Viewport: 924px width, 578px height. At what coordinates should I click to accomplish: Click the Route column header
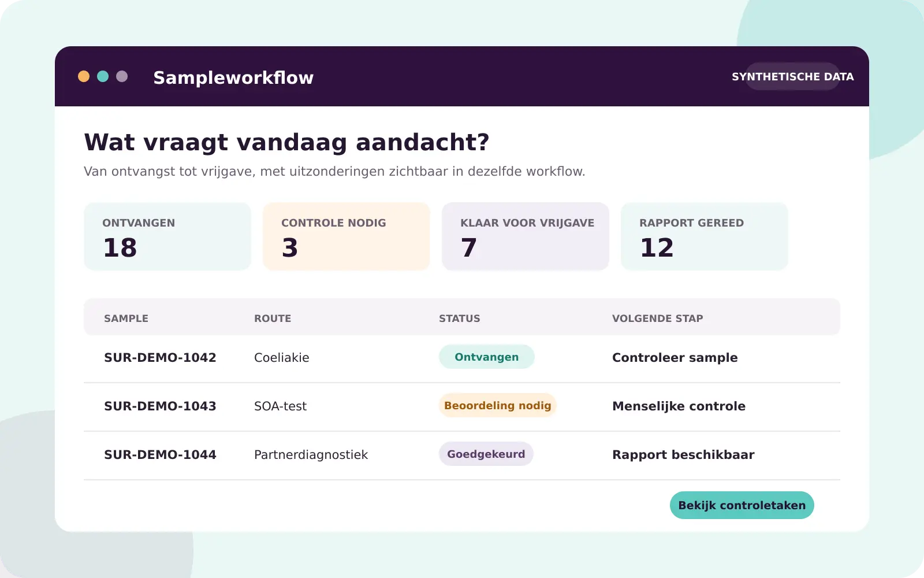point(273,318)
